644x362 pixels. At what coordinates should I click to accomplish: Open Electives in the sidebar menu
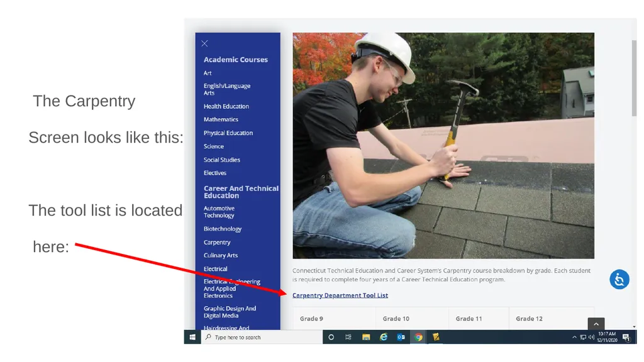(215, 173)
